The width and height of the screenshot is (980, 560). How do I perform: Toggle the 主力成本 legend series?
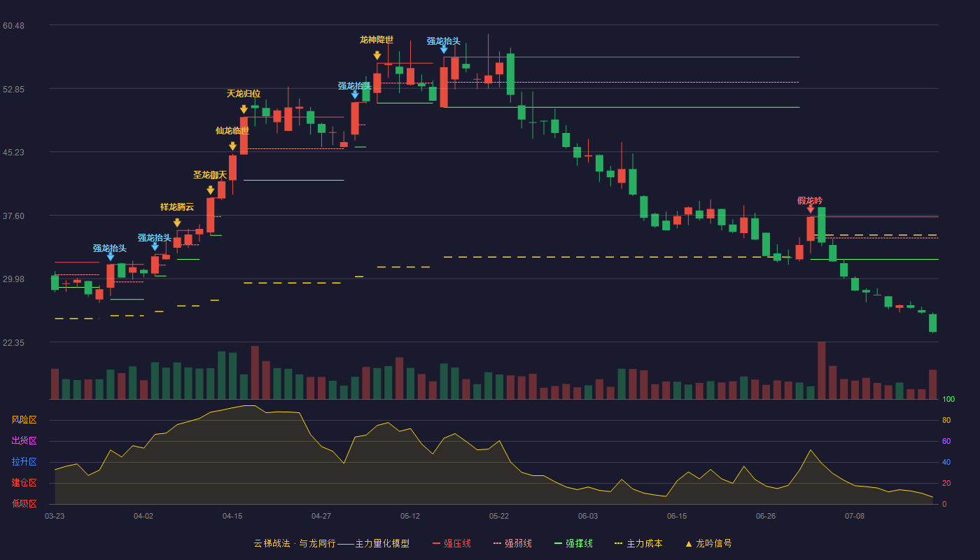click(638, 543)
